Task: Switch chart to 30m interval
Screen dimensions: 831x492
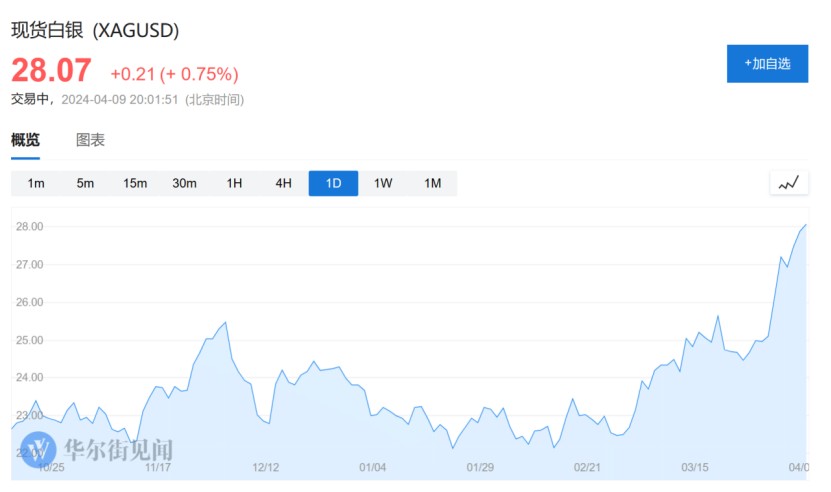Action: tap(184, 183)
